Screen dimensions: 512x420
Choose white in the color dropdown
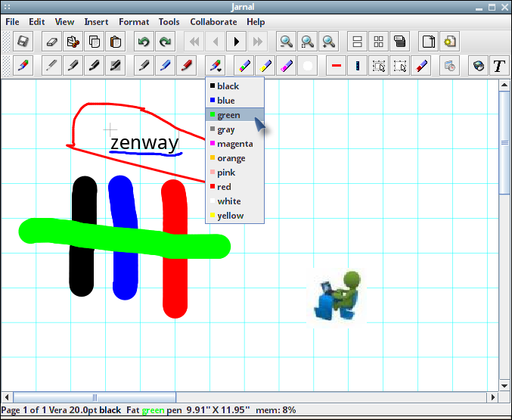234,201
